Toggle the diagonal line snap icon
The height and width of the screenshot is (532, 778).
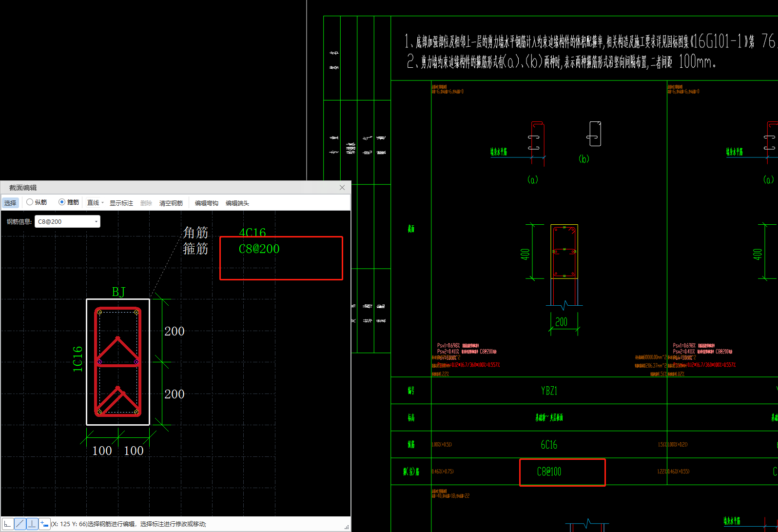coord(20,524)
